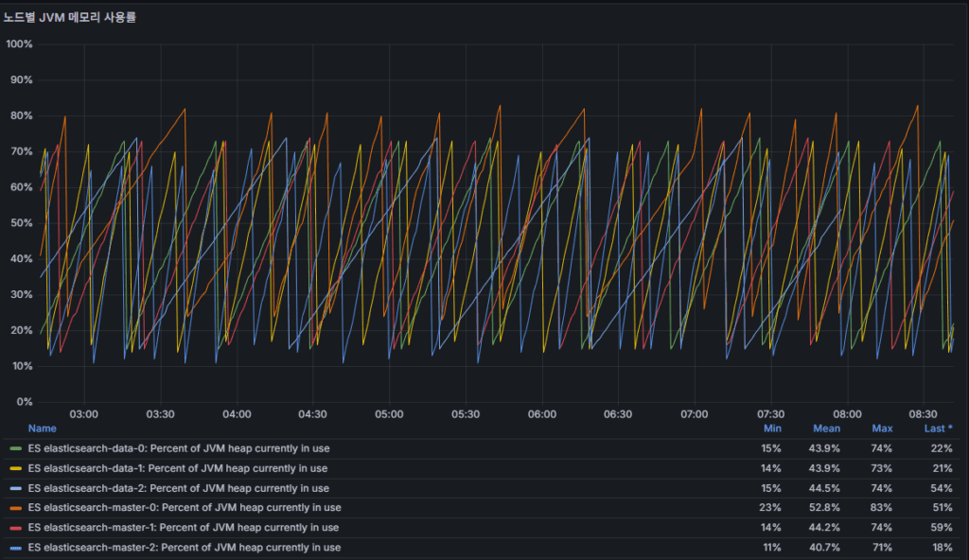Open green color swatch for elasticsearch-data-0
This screenshot has width=969, height=560.
click(x=15, y=448)
